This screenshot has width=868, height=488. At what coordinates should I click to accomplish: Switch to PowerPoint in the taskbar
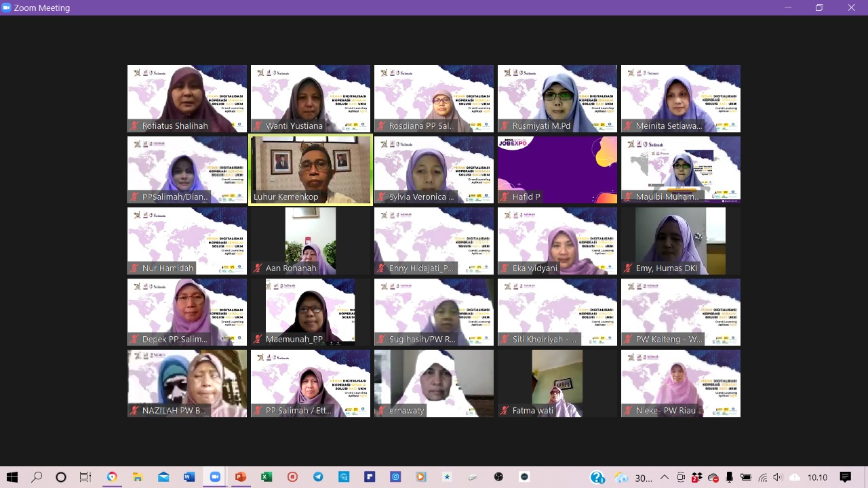coord(240,477)
